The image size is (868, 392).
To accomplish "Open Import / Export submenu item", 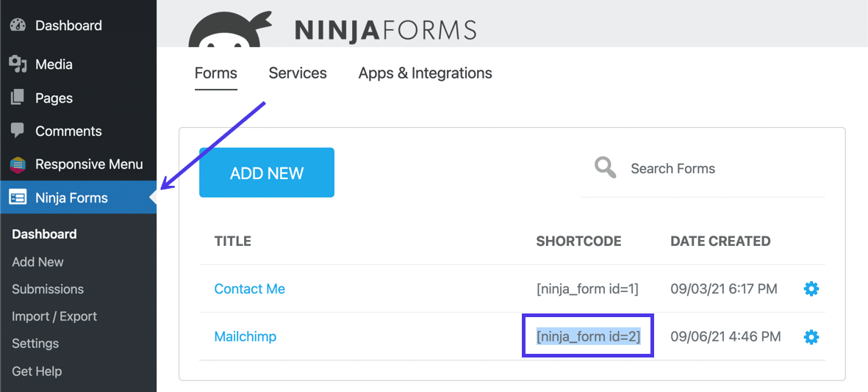I will point(54,316).
